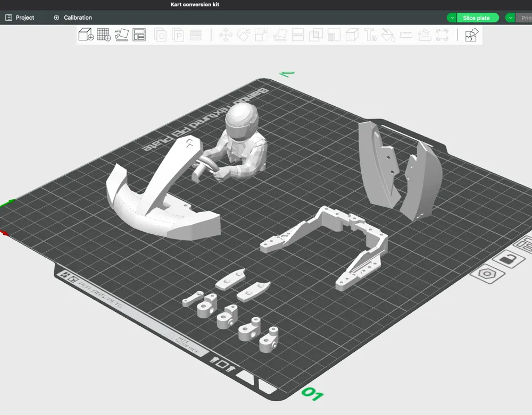Screen dimensions: 532x415
Task: Click the Print button
Action: [x=526, y=18]
